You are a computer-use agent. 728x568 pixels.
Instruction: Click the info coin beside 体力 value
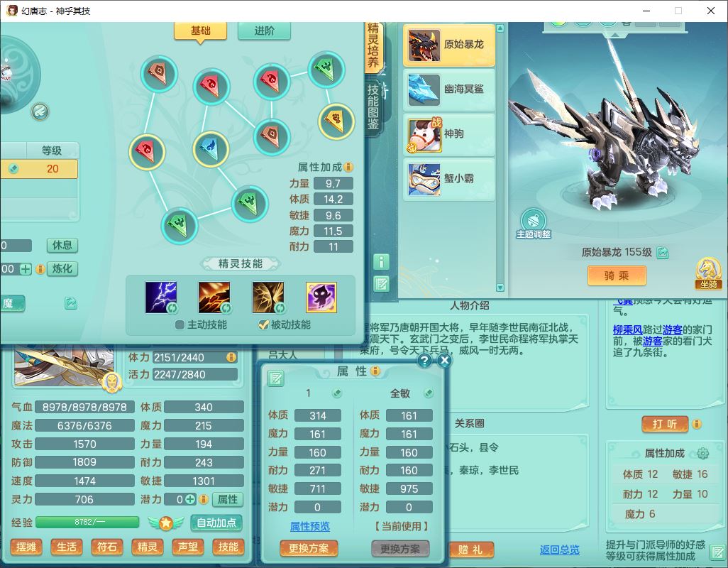coord(231,357)
